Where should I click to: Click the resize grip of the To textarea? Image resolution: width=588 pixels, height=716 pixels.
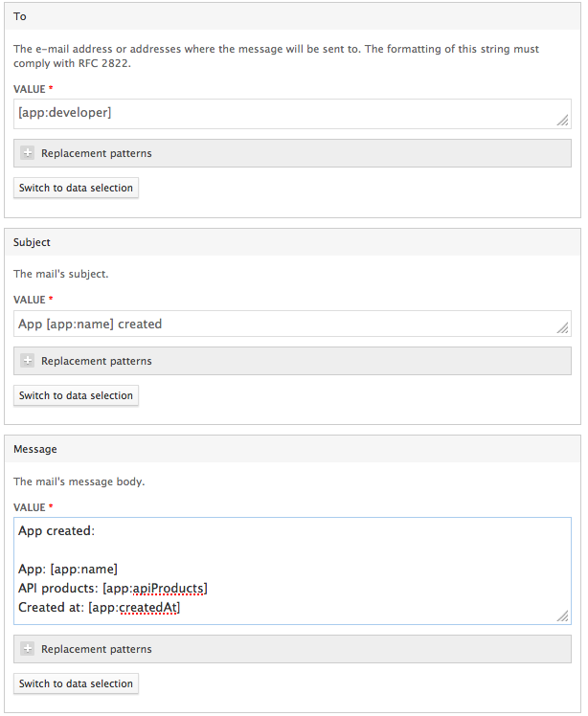(x=562, y=120)
